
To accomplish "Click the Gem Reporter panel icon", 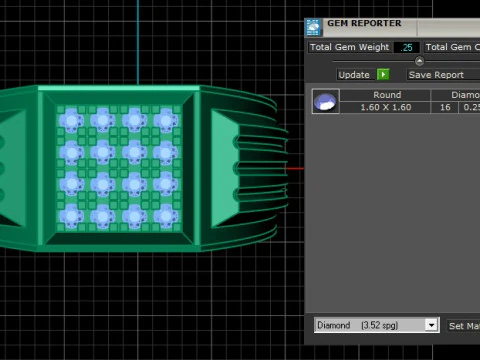I will (313, 27).
